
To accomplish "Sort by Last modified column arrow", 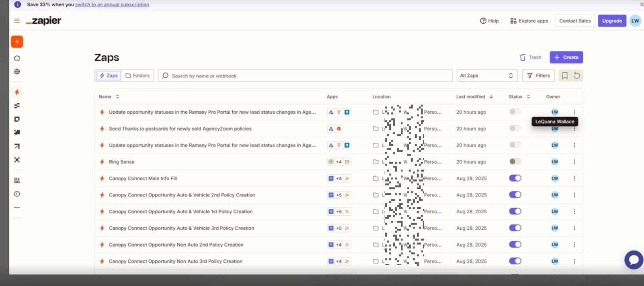I will tap(491, 97).
